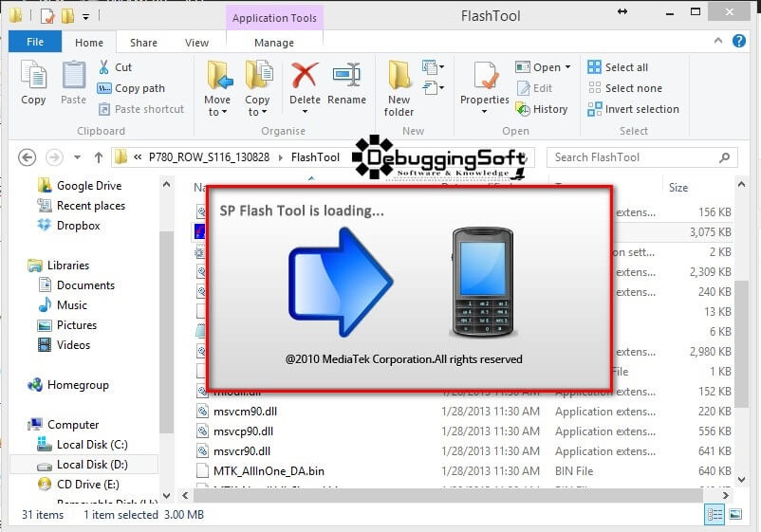Click Select none
This screenshot has width=761, height=532.
tap(624, 88)
